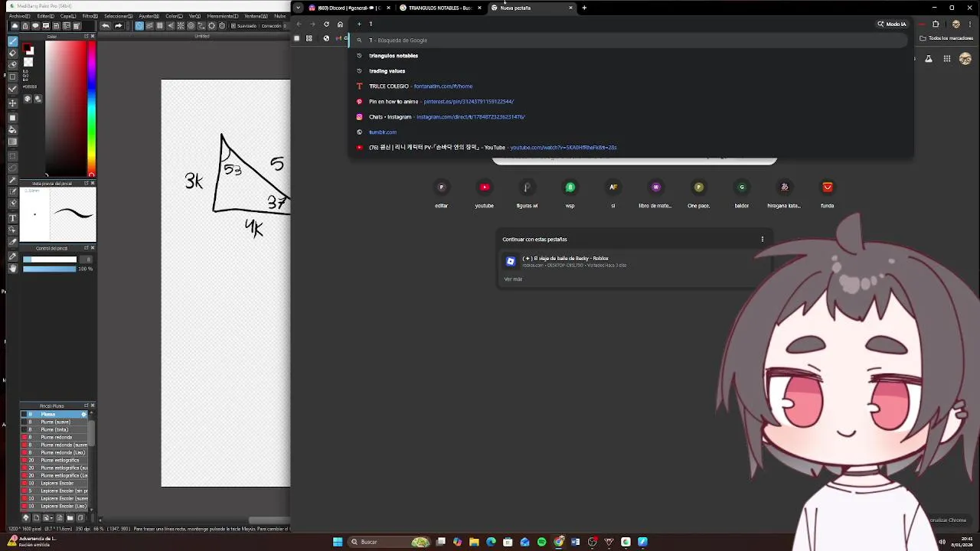Select the Eyedropper tool in MediBang
980x551 pixels.
tap(13, 256)
